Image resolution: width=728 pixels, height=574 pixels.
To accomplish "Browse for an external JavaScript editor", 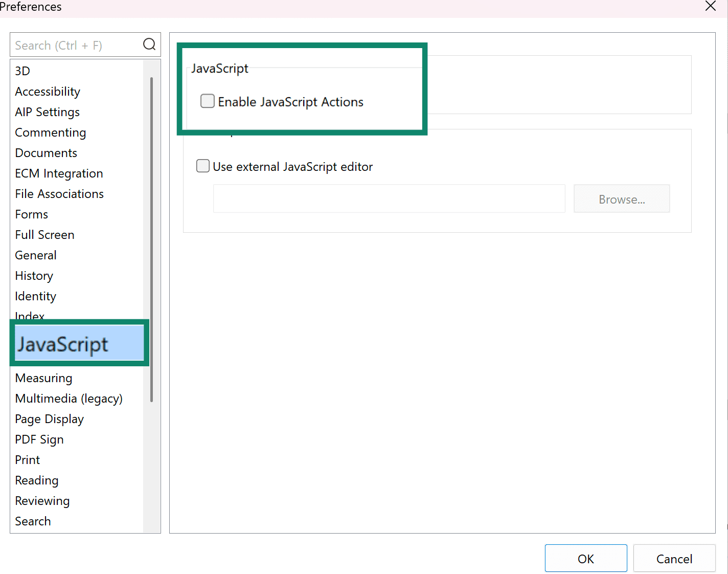I will point(622,198).
